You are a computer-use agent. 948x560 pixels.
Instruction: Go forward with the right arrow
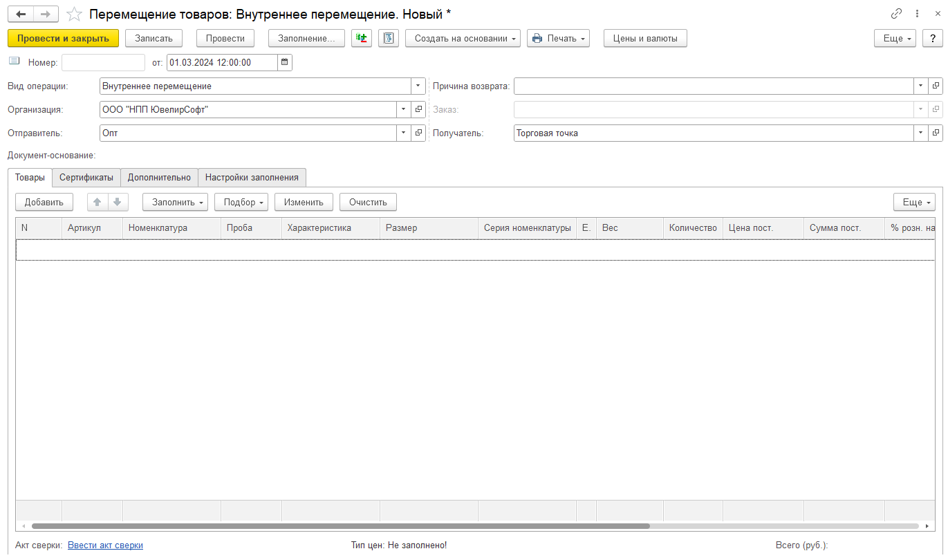[x=46, y=14]
